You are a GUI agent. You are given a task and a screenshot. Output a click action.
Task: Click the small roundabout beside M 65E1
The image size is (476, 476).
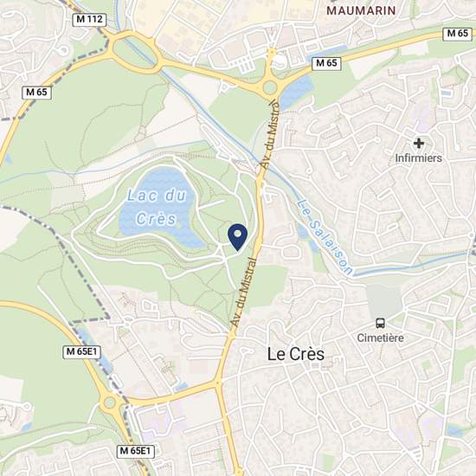pos(110,402)
